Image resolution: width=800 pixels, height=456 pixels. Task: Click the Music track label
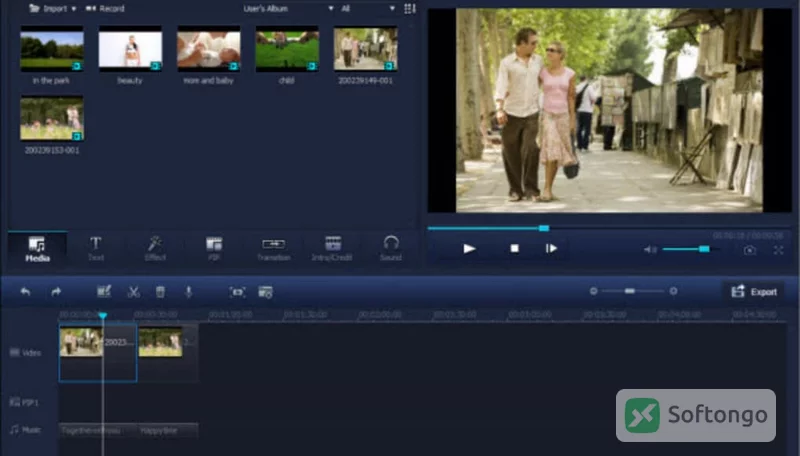tap(26, 429)
